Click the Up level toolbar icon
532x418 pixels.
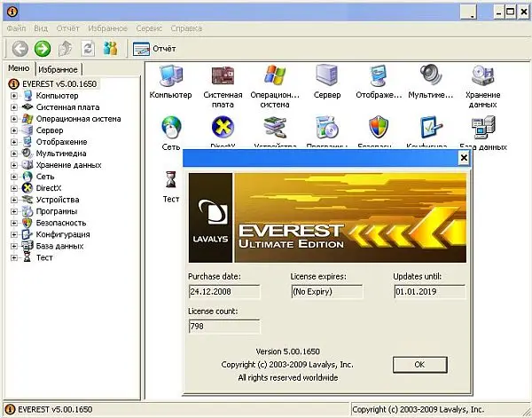tap(65, 49)
